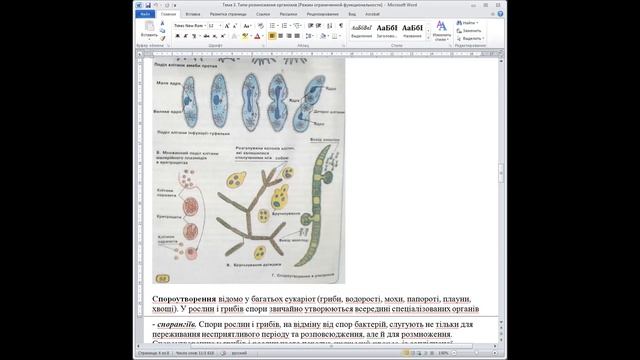The width and height of the screenshot is (640, 360).
Task: Click page count in status bar
Action: tap(154, 353)
